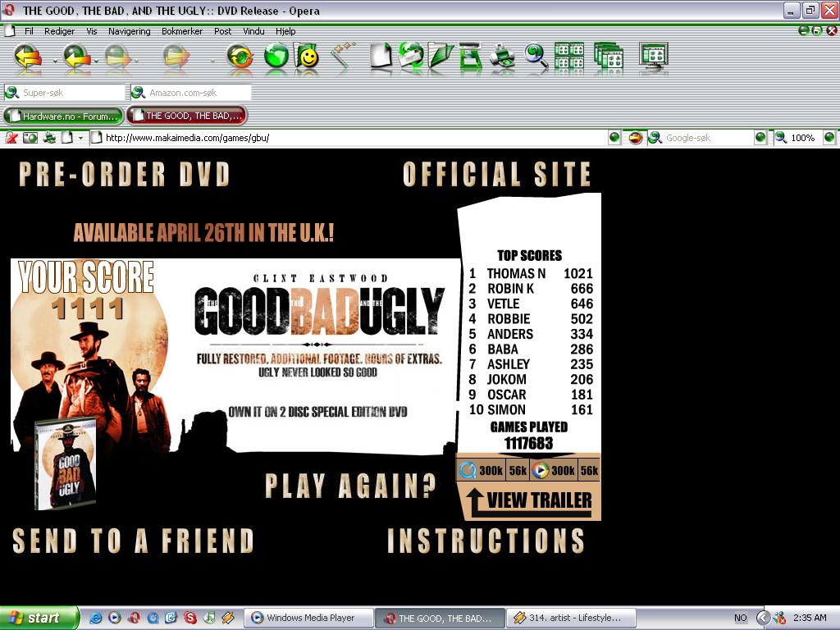This screenshot has width=840, height=630.
Task: Click into the Google-søk search field
Action: tap(701, 138)
